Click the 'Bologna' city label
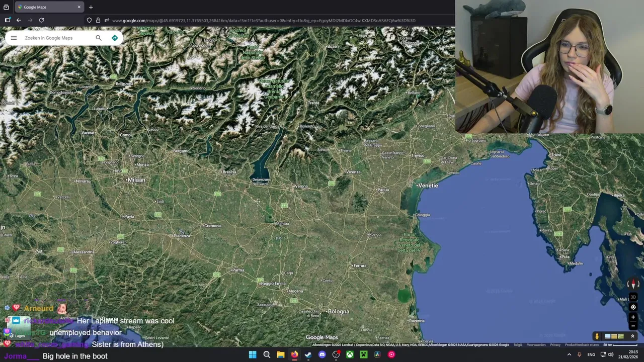 (x=338, y=312)
